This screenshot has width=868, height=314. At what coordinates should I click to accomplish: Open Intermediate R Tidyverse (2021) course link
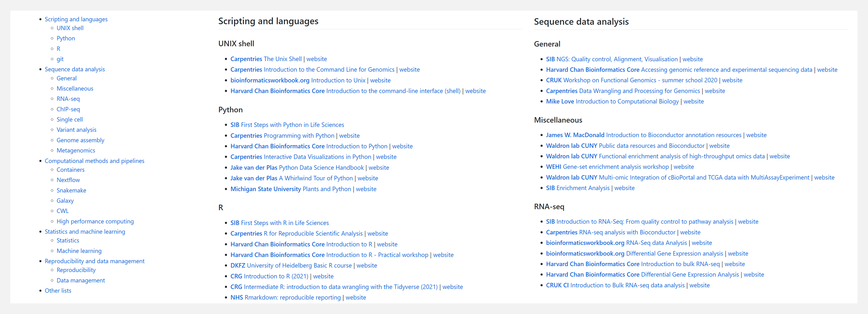tap(334, 287)
